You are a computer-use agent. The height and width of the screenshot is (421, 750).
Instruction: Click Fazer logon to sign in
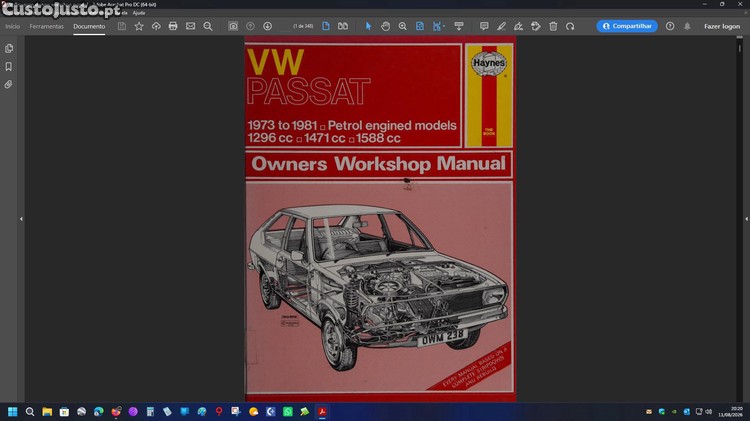(x=722, y=26)
